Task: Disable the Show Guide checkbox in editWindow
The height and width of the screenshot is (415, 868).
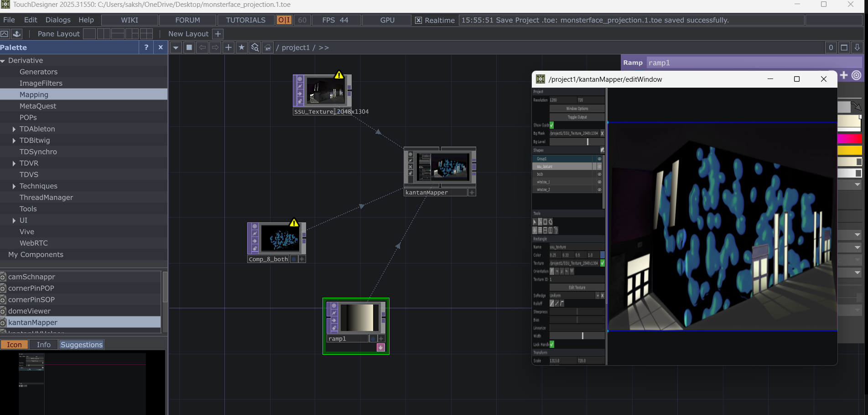Action: pyautogui.click(x=551, y=125)
